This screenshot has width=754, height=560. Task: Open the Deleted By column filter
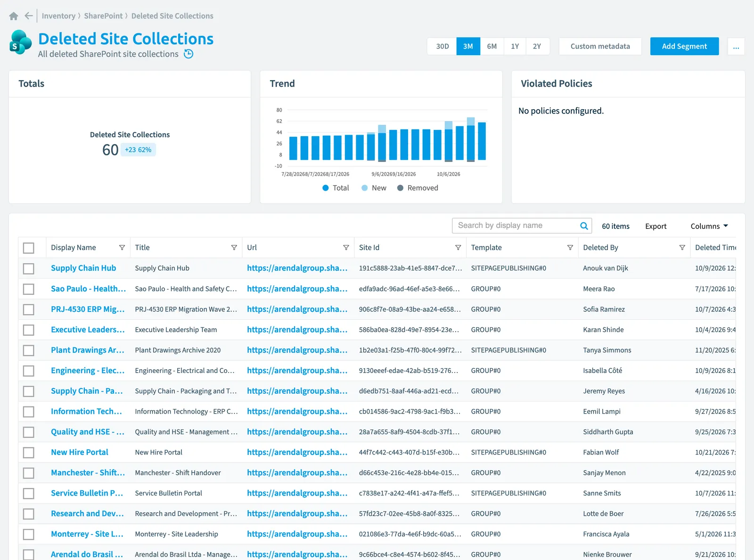coord(682,248)
